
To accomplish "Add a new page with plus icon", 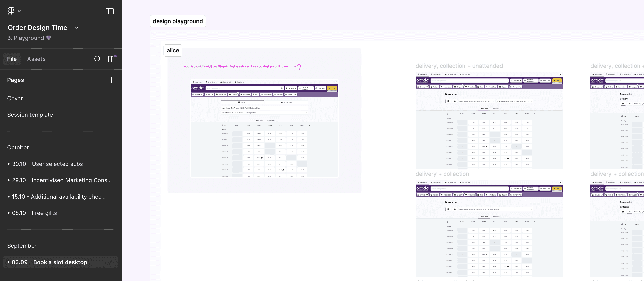I will point(112,80).
